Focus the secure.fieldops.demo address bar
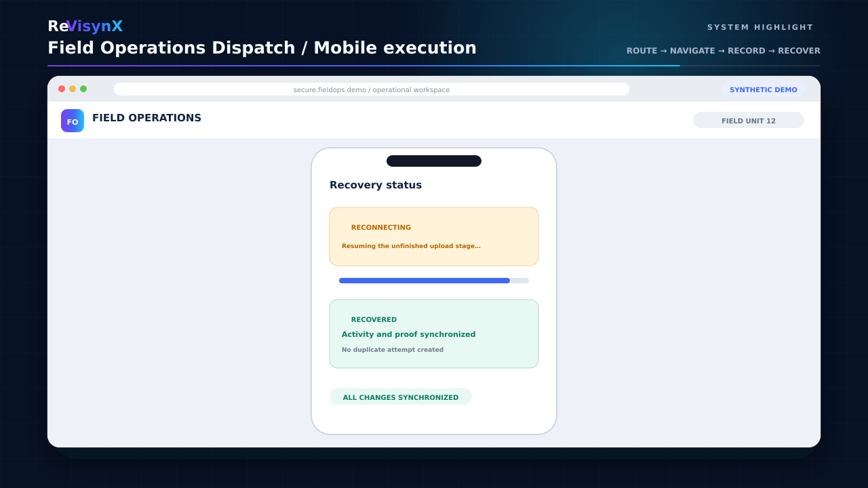 click(372, 89)
